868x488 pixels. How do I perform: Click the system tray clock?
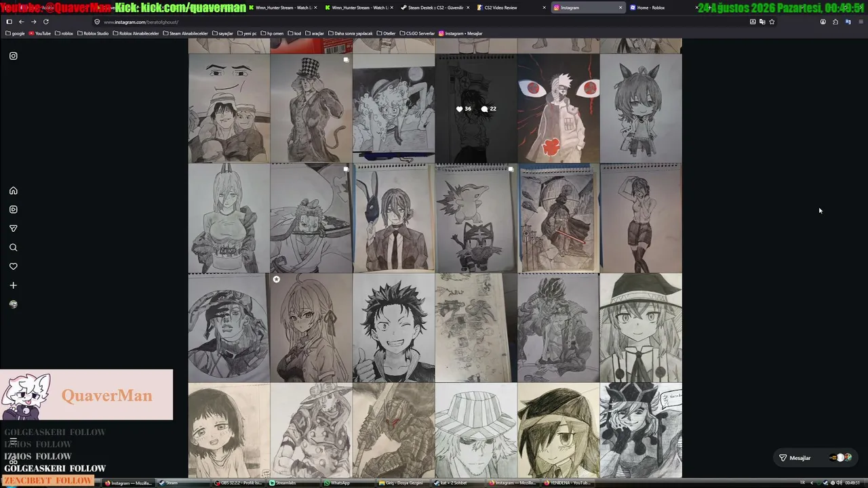(852, 483)
